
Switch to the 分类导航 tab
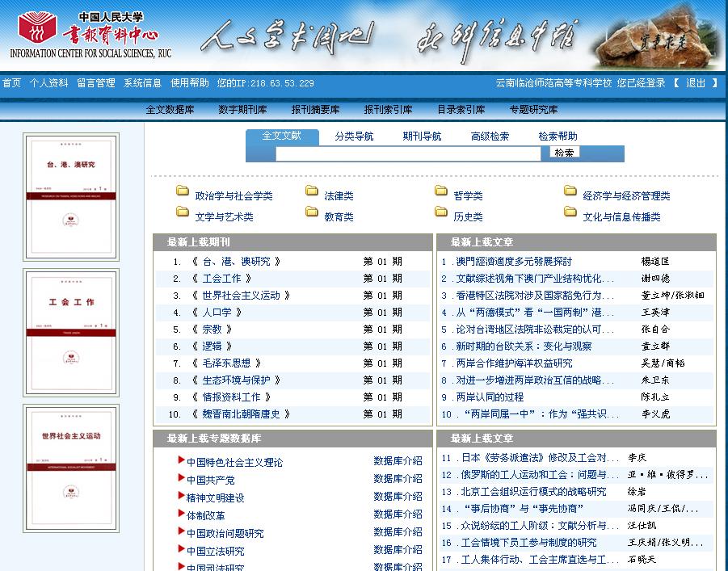[354, 136]
